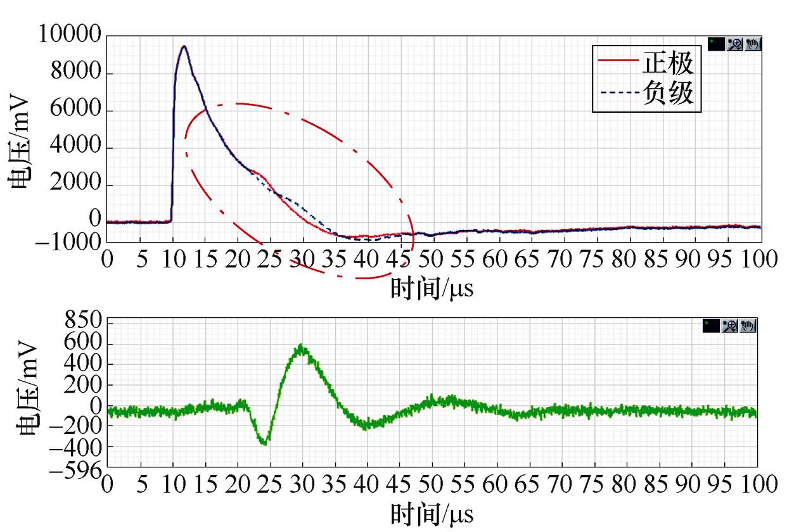
Task: Click the 10000 label on top Y-axis
Action: pyautogui.click(x=70, y=35)
